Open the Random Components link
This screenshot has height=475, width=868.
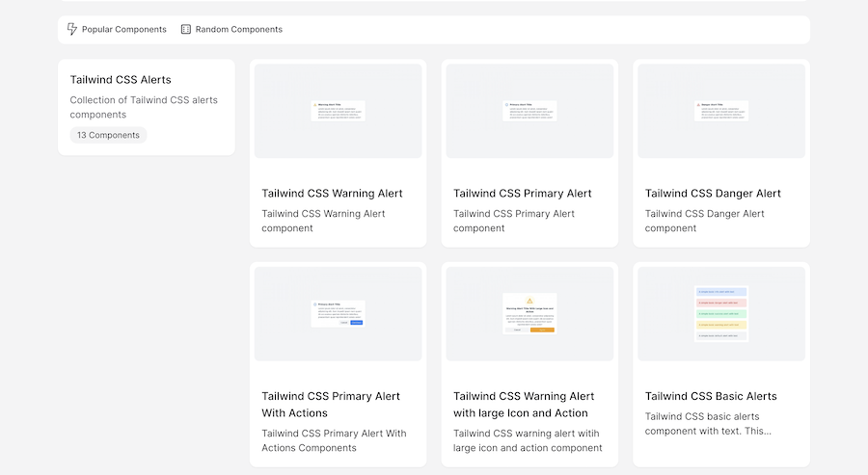tap(231, 29)
